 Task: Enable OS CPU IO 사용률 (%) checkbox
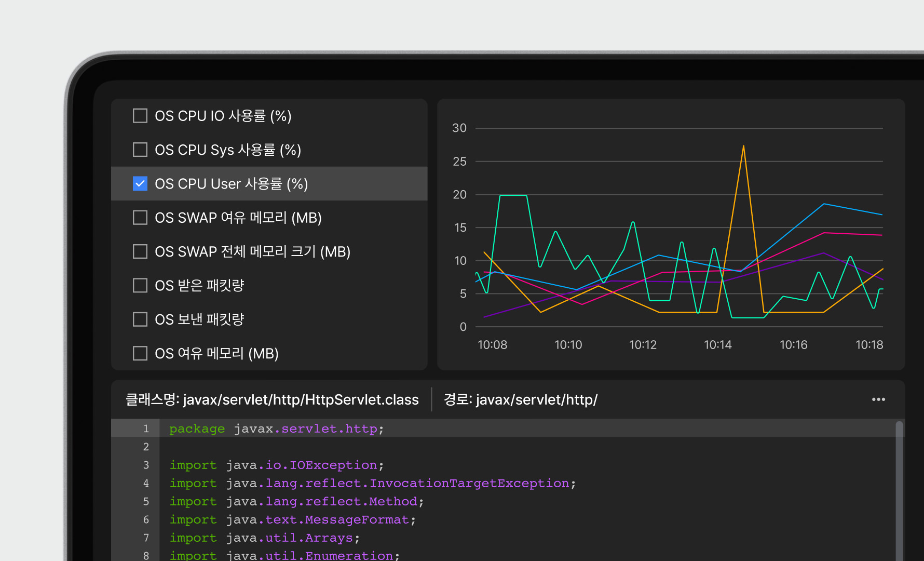coord(140,116)
